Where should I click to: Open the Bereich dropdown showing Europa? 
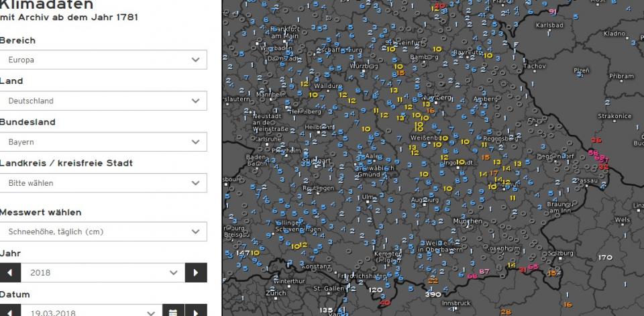103,60
